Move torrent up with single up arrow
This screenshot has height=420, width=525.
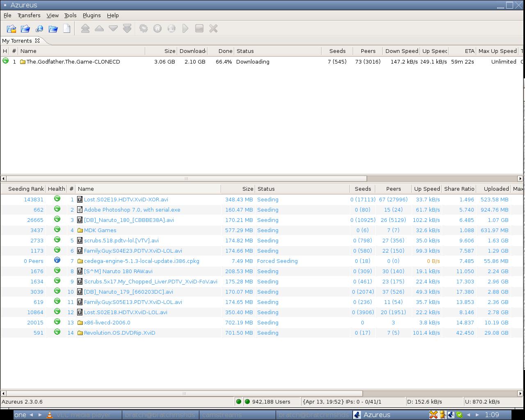click(x=99, y=28)
